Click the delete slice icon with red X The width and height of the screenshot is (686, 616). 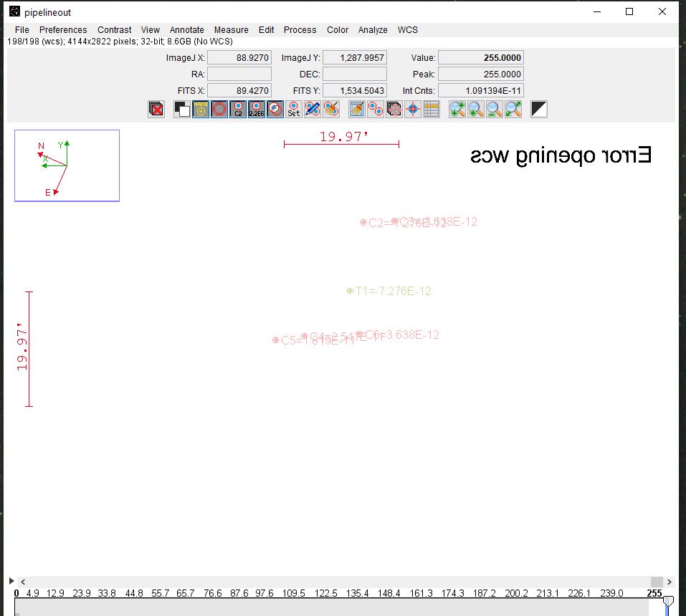pyautogui.click(x=156, y=110)
